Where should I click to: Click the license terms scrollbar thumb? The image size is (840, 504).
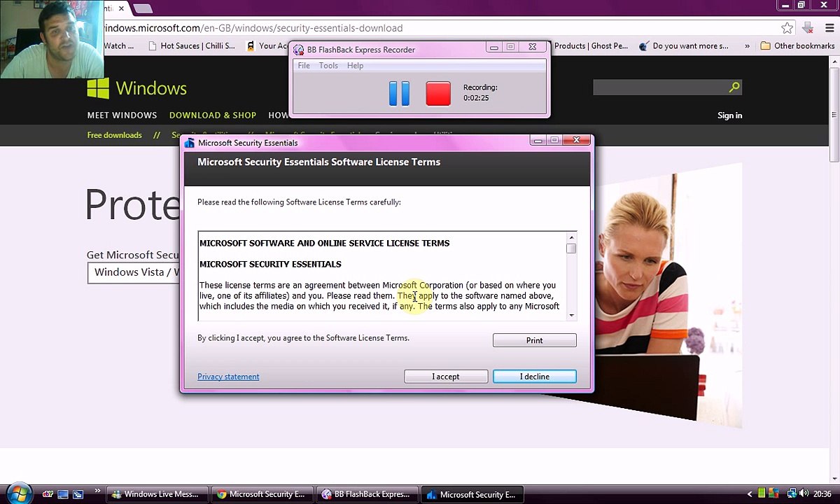point(571,248)
